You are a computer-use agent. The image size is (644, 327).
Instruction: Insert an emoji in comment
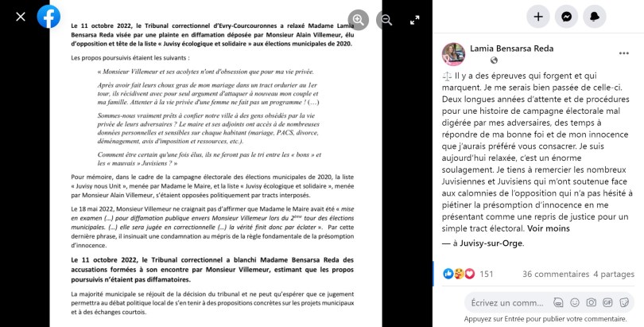(x=575, y=303)
